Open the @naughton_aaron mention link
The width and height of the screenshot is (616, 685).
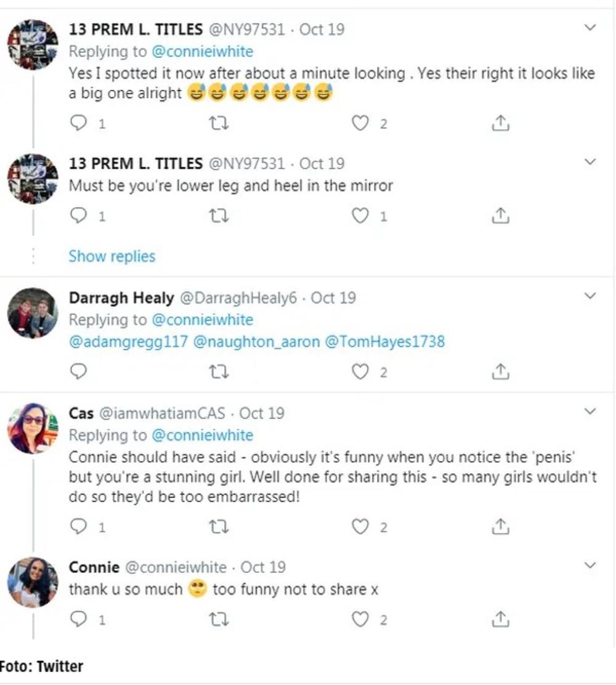(256, 342)
